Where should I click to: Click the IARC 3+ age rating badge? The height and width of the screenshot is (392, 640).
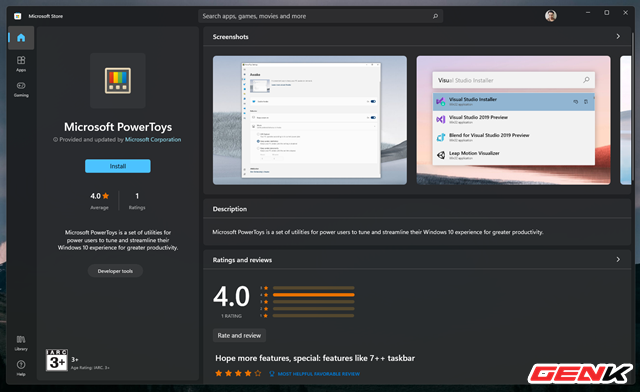(56, 360)
